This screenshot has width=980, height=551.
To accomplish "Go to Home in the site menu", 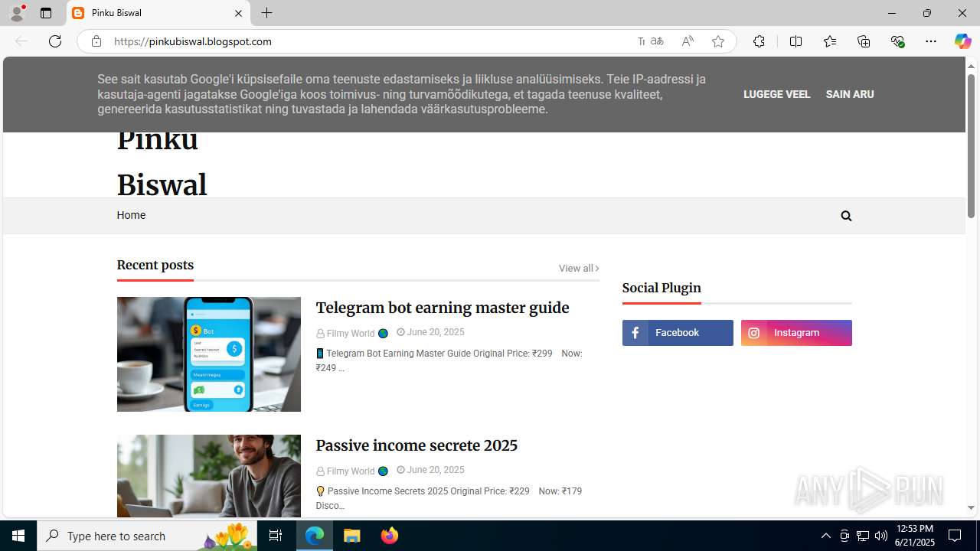I will pos(131,215).
